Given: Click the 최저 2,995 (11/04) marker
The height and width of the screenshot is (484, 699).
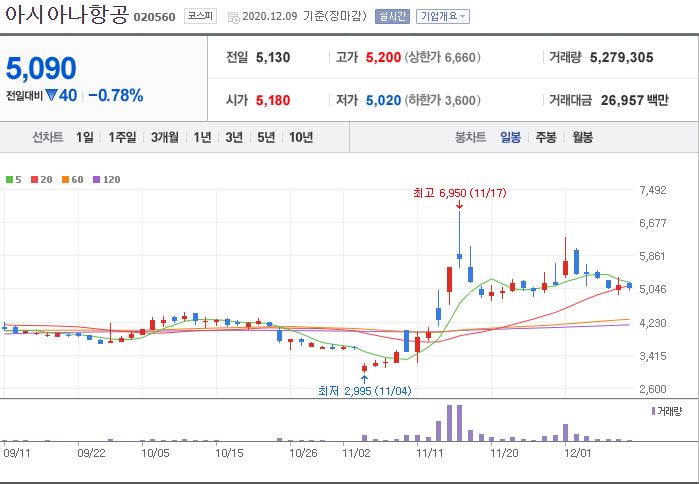Looking at the screenshot, I should click(x=365, y=391).
